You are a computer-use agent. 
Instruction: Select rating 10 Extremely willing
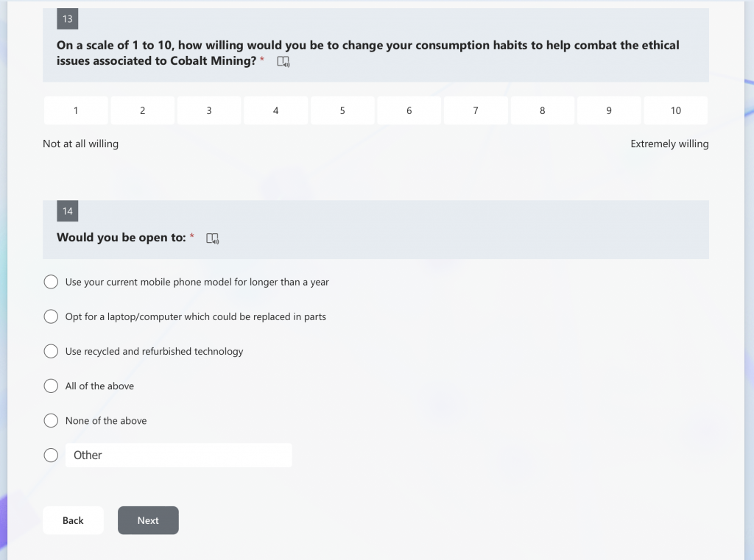click(x=676, y=110)
